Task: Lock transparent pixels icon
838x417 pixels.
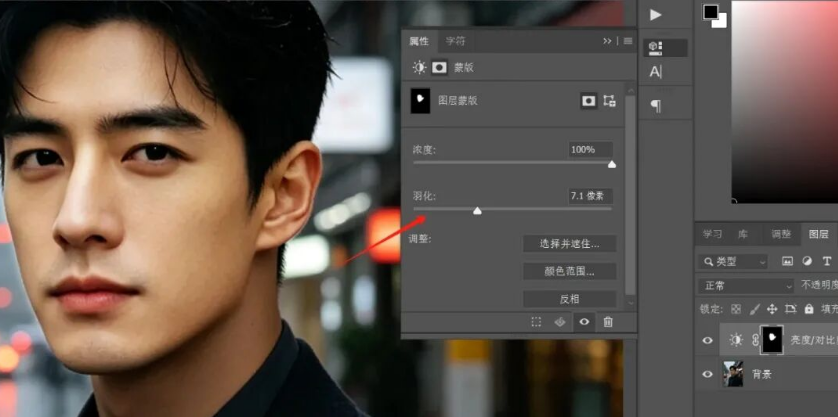Action: pyautogui.click(x=736, y=309)
